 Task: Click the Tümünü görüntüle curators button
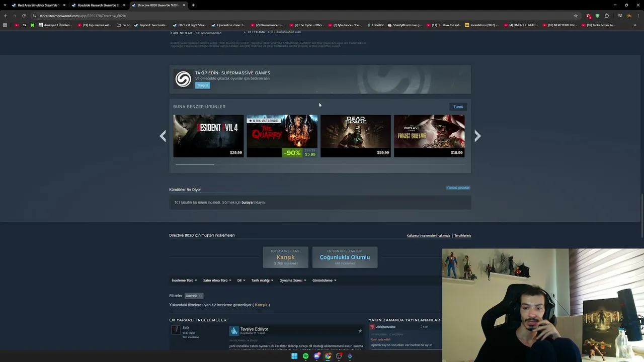(x=458, y=188)
